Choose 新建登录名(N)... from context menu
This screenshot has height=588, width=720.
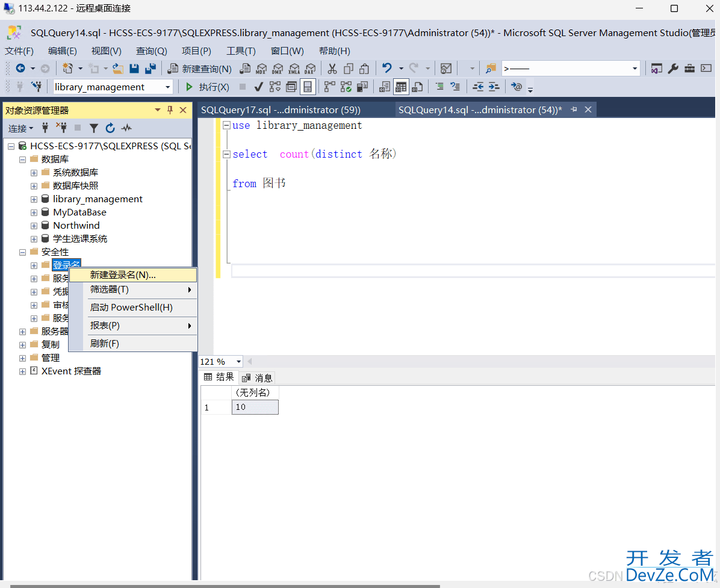[x=133, y=275]
